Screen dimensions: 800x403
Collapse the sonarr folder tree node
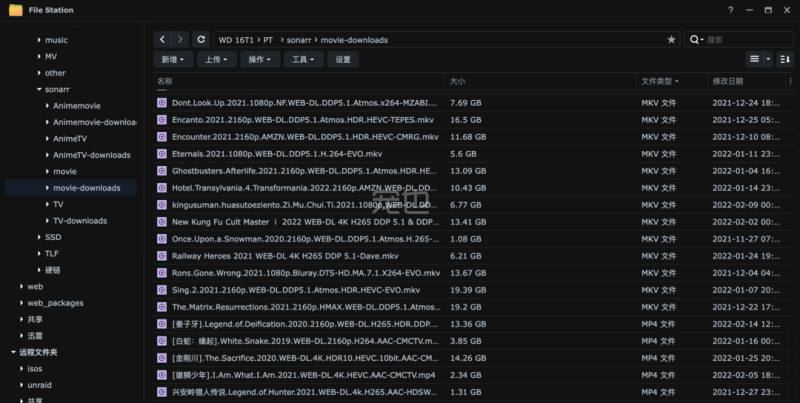pyautogui.click(x=38, y=89)
